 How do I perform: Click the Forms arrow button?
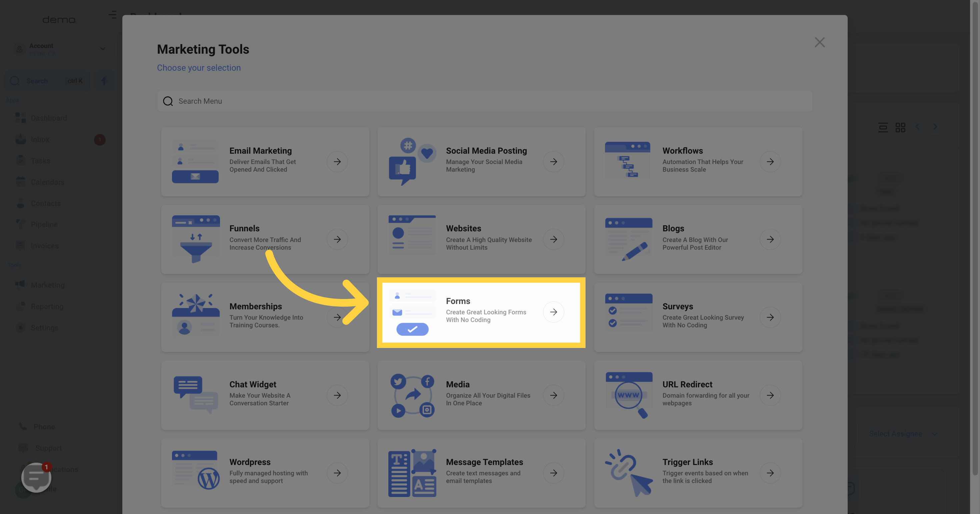[554, 312]
